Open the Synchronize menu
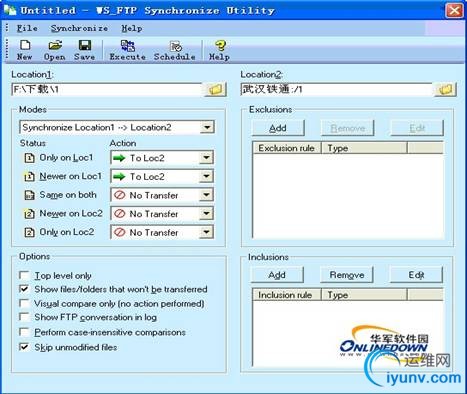The image size is (467, 394). tap(79, 28)
